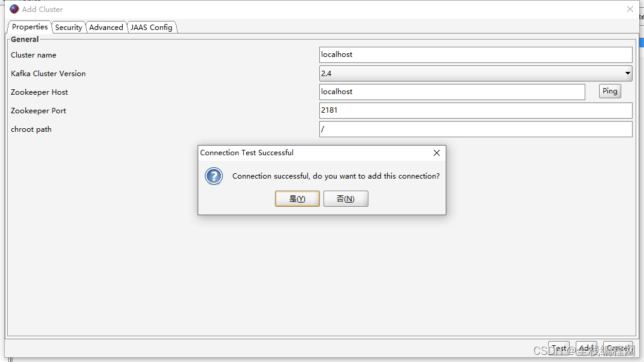This screenshot has height=362, width=644.
Task: Click the Cancel button at bottom
Action: pos(618,348)
